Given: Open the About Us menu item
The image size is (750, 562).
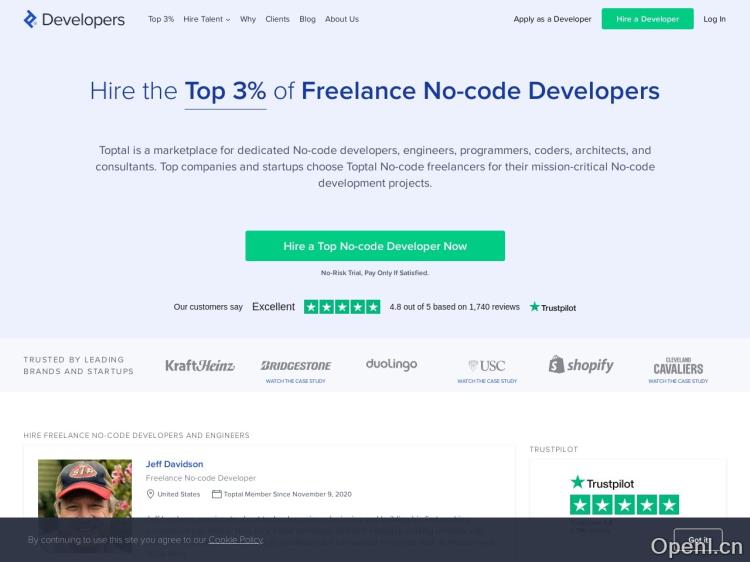Looking at the screenshot, I should click(x=342, y=19).
